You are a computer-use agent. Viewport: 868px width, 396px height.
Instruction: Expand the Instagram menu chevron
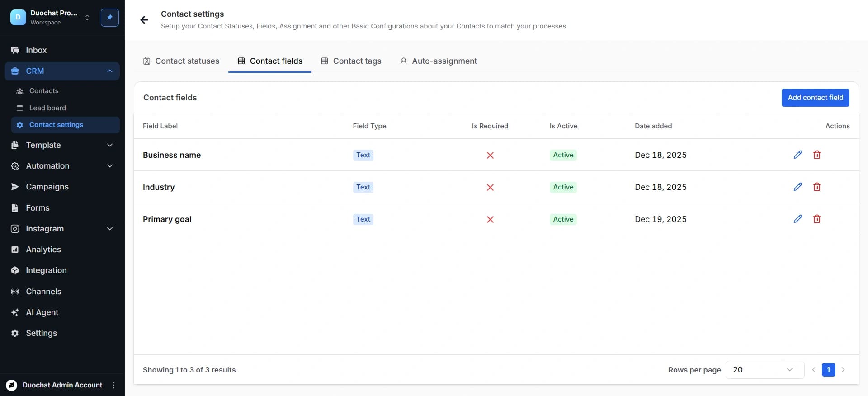coord(109,229)
